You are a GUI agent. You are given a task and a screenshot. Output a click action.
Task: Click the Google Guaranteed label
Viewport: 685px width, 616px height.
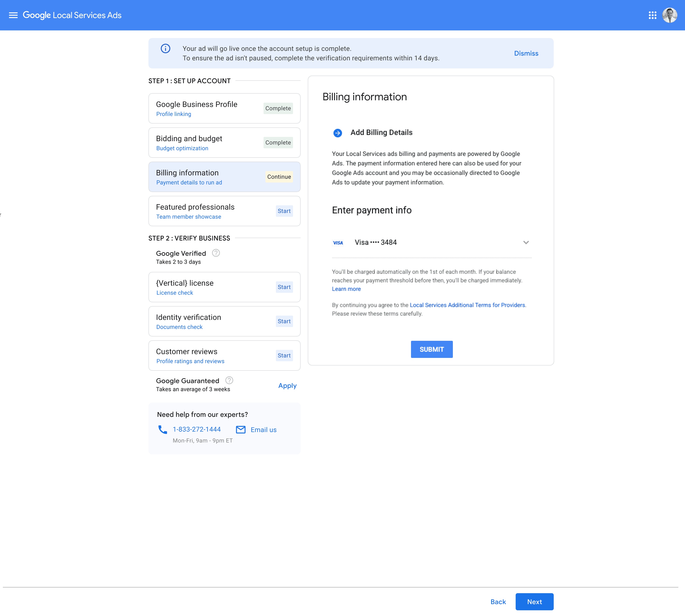click(188, 381)
